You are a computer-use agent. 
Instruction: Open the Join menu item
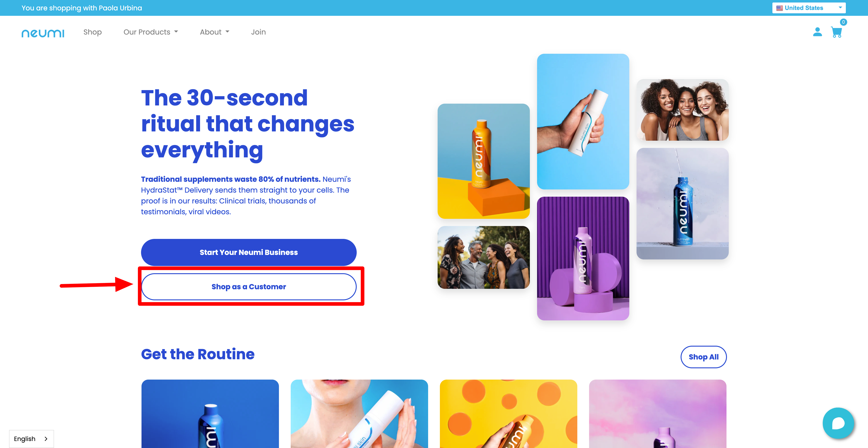[x=258, y=32]
